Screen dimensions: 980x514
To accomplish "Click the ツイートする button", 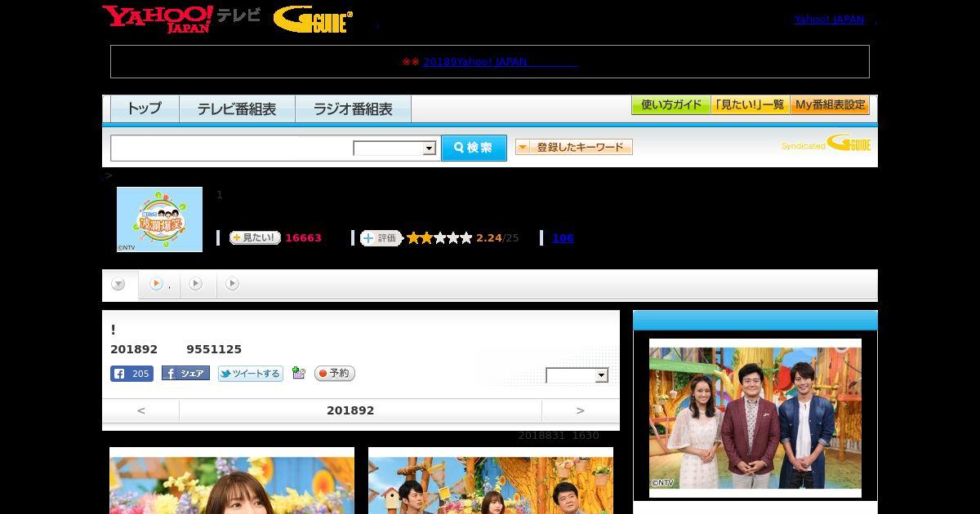I will [250, 374].
